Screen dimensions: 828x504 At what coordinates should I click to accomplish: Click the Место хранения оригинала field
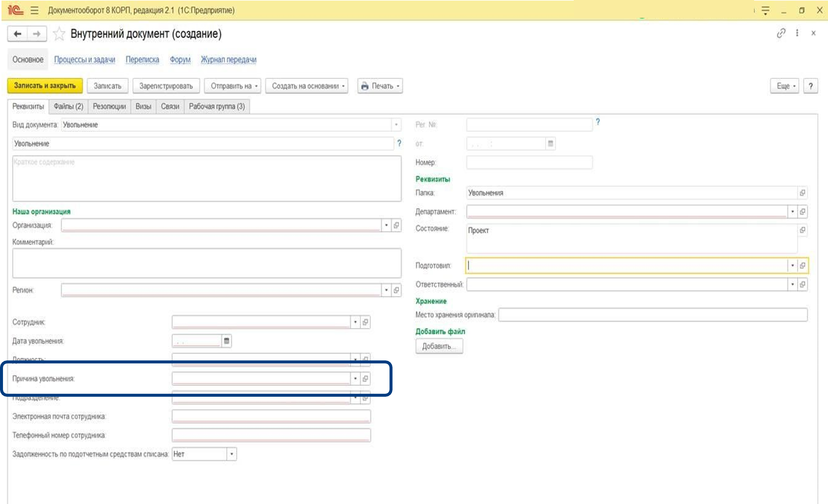[653, 315]
